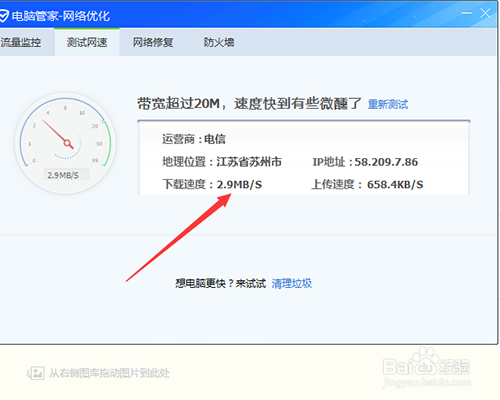Click the 想电脑更快？来试试 prompt text
The image size is (500, 400).
[221, 284]
